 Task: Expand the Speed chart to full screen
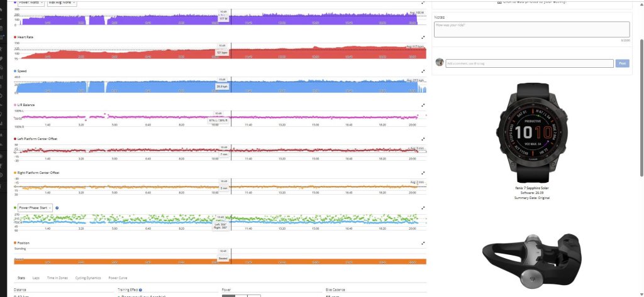[423, 72]
